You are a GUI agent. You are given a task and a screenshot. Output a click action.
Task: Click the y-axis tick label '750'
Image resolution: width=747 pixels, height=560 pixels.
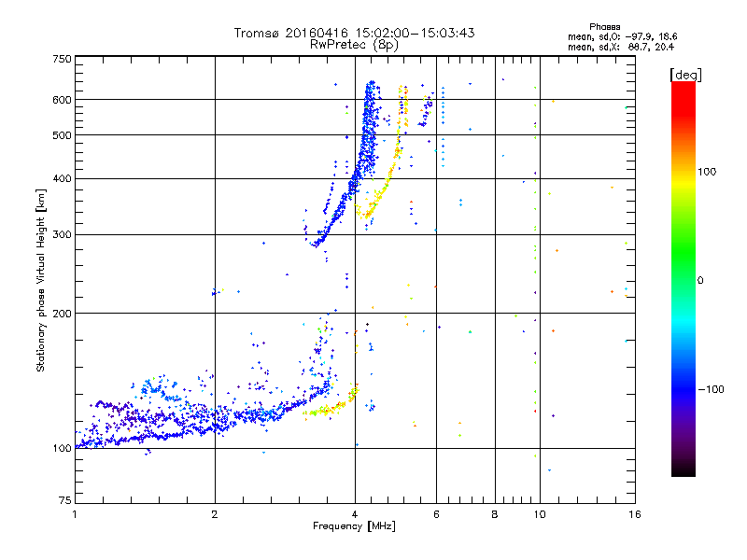pos(63,59)
